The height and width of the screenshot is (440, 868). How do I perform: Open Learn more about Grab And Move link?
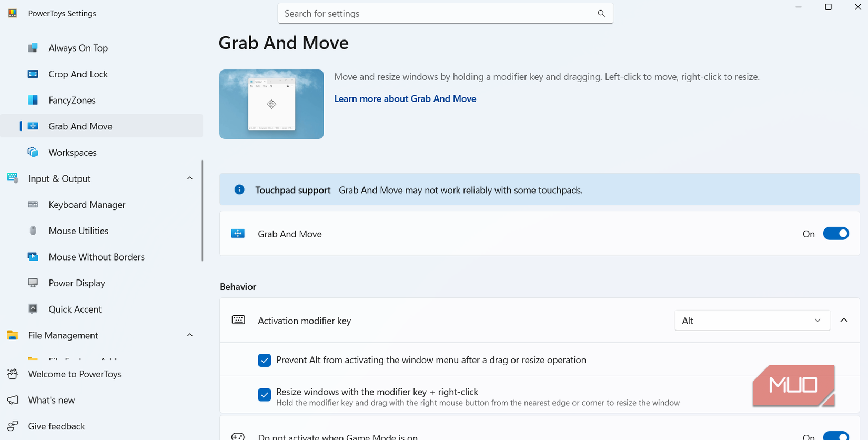(x=405, y=99)
